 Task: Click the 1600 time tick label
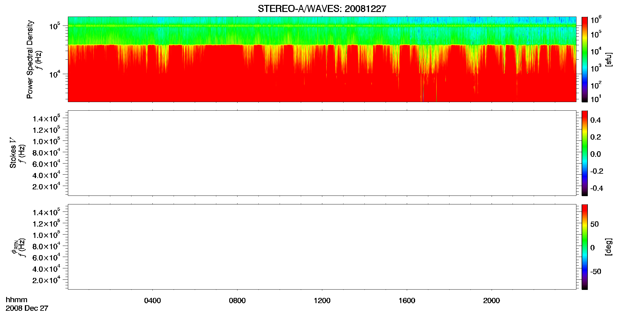pyautogui.click(x=407, y=301)
